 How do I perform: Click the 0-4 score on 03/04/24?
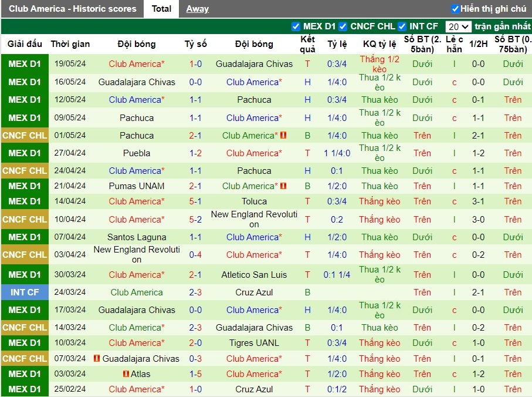tap(195, 255)
